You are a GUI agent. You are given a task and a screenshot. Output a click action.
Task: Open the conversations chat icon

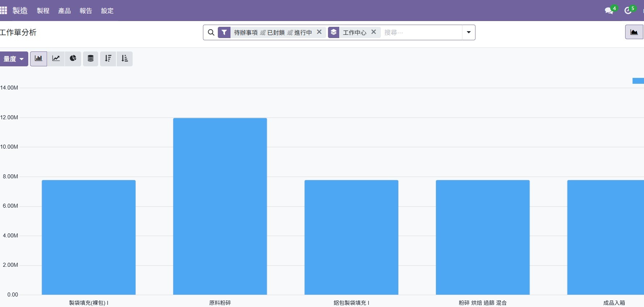pyautogui.click(x=610, y=11)
